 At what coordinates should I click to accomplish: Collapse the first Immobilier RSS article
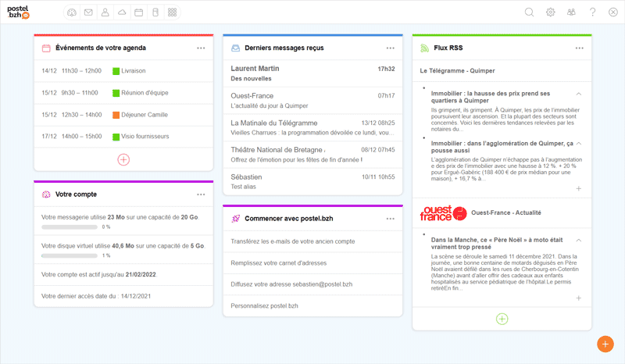[x=578, y=95]
